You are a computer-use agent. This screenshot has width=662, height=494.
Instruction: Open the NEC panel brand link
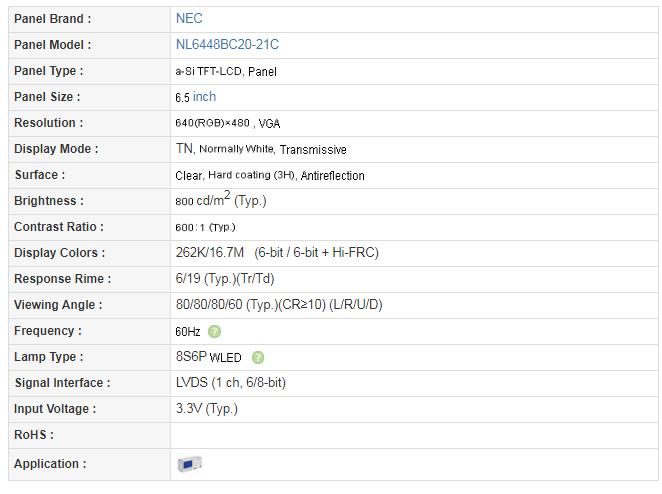coord(189,19)
